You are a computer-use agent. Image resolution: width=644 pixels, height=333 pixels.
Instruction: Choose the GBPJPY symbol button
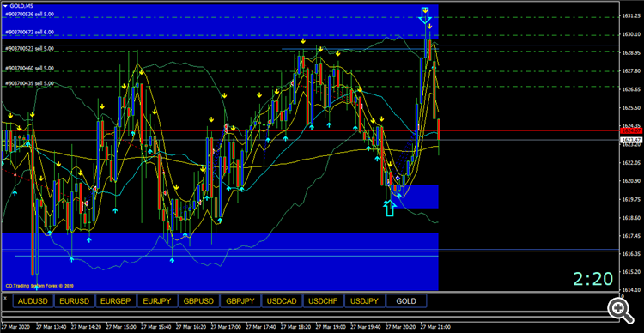click(240, 301)
